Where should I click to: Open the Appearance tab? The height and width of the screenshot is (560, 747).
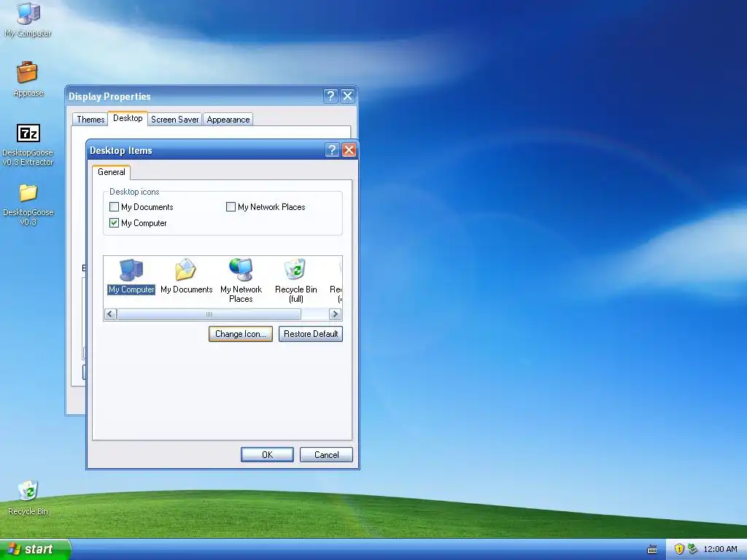[228, 120]
